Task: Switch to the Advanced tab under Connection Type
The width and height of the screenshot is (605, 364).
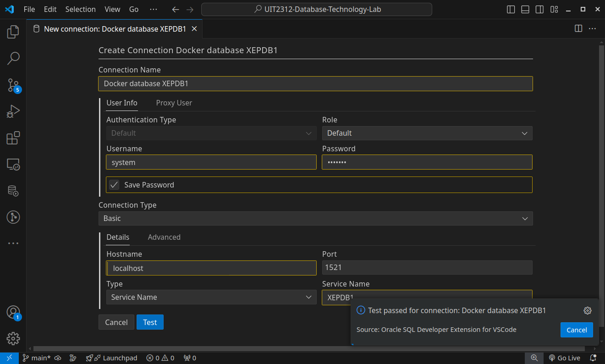Action: tap(164, 237)
